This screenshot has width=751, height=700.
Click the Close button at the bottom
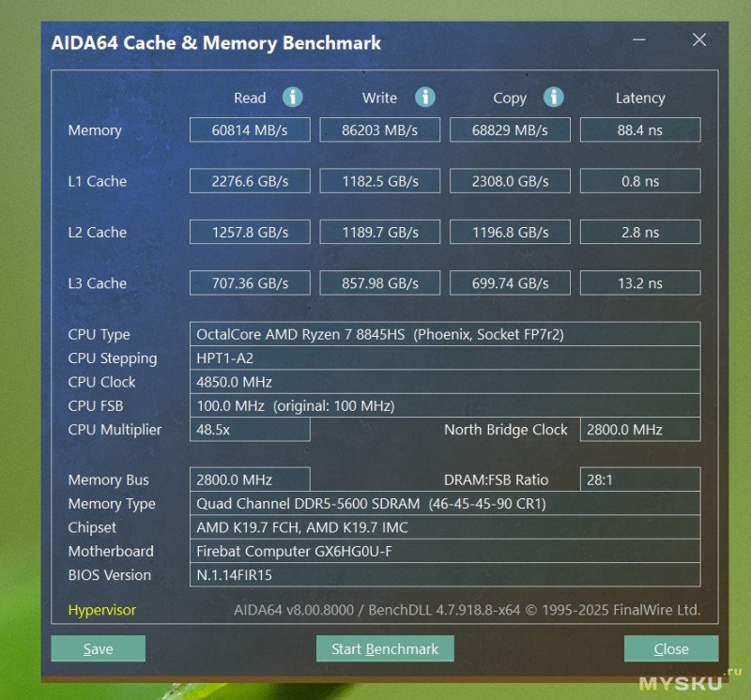click(x=671, y=649)
